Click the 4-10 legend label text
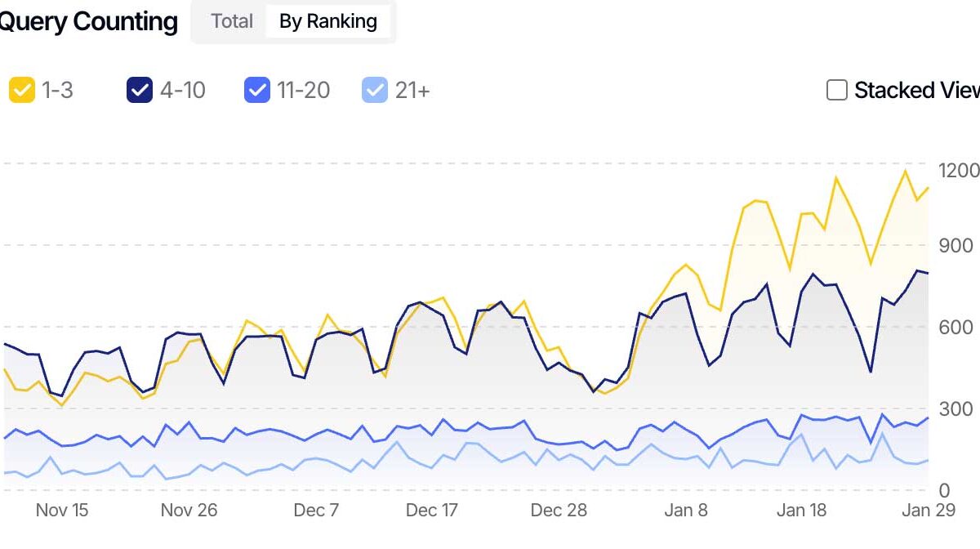980x549 pixels. tap(183, 90)
